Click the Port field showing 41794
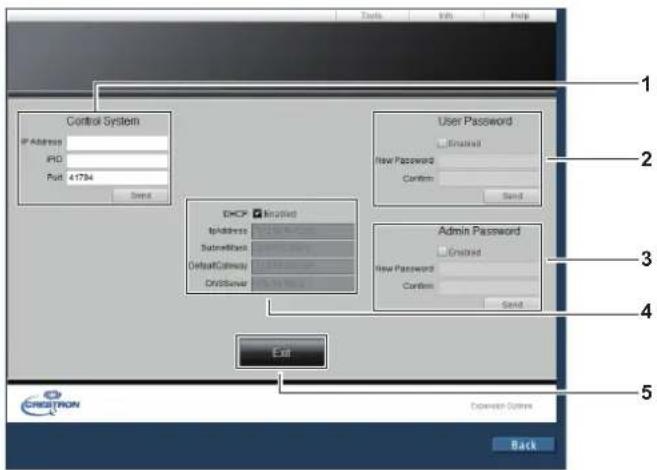The height and width of the screenshot is (470, 657). click(x=117, y=178)
